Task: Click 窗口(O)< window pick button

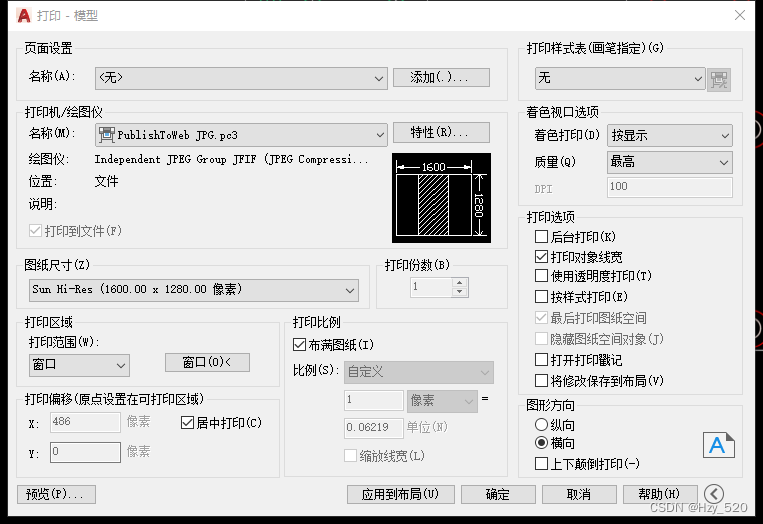Action: point(207,362)
